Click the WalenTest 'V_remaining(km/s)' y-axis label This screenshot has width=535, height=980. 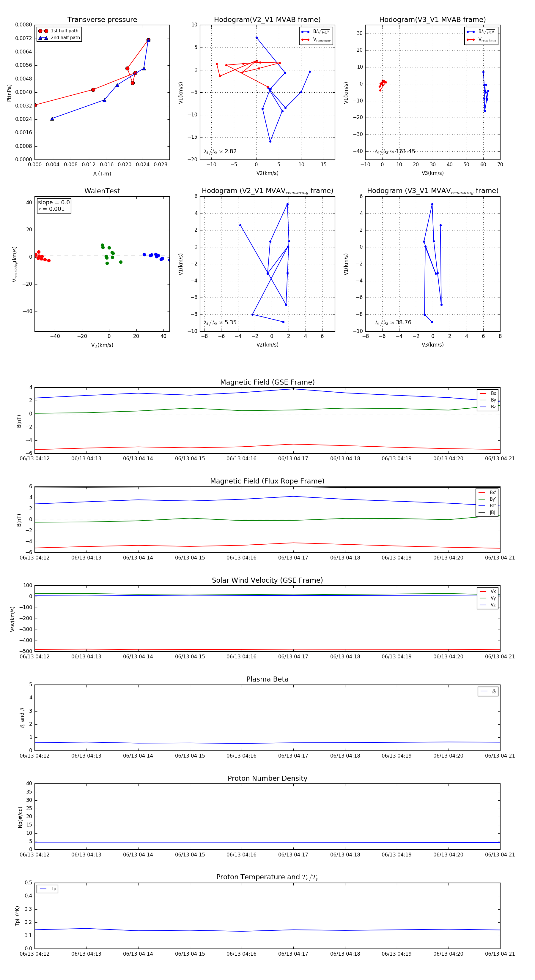[x=15, y=264]
